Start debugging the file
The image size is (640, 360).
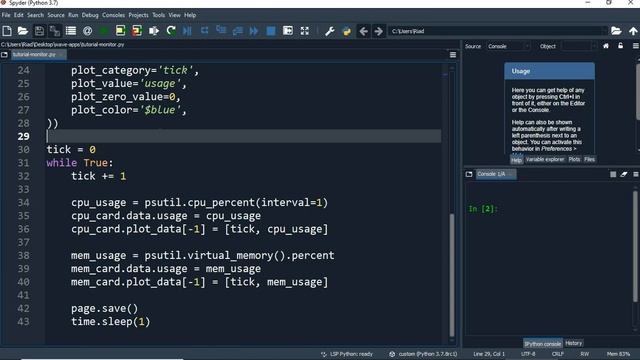[x=187, y=31]
